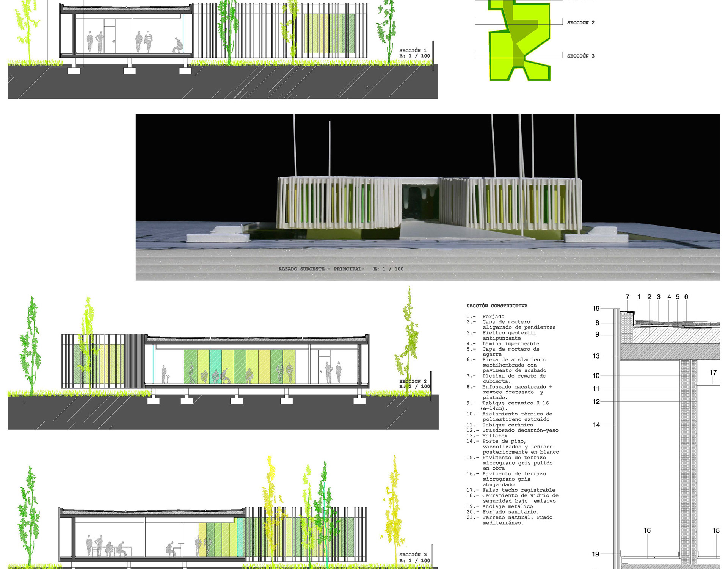Viewport: 728px width, 569px height.
Task: Select legend entry '13.- Mallatex'
Action: click(x=487, y=436)
